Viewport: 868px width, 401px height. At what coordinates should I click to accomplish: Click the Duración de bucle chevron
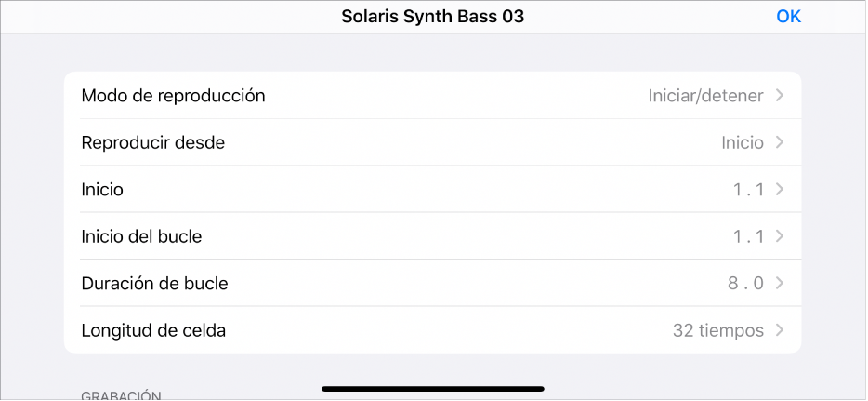pyautogui.click(x=780, y=283)
